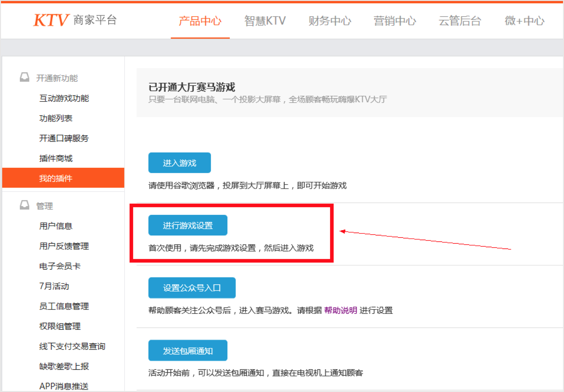564x392 pixels.
Task: Open 7月活动 in the sidebar
Action: [54, 286]
